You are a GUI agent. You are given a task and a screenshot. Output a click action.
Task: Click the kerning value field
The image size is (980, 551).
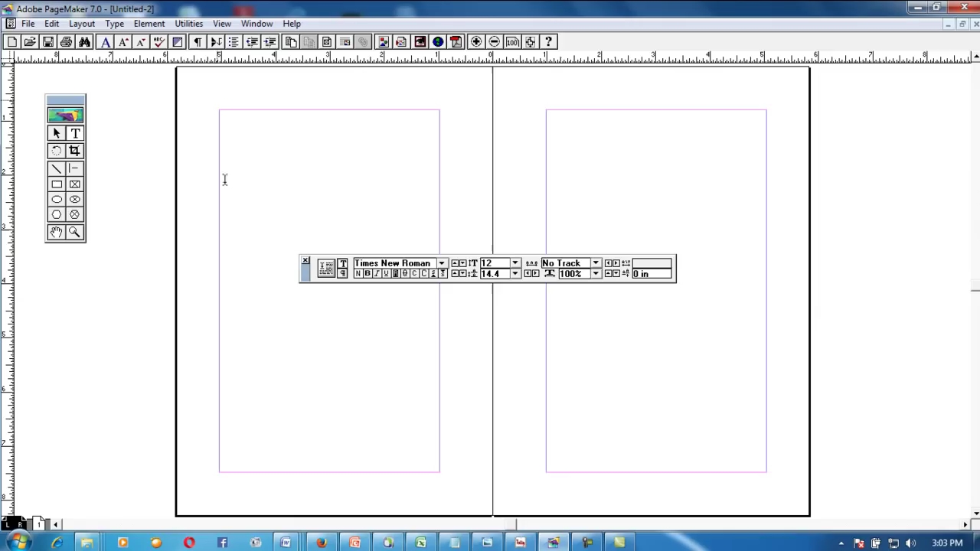point(652,263)
